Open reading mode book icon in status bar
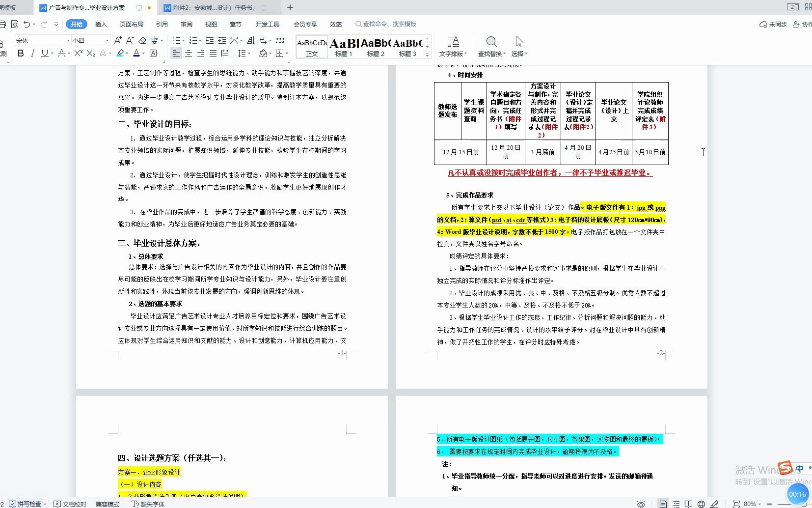 pos(689,504)
